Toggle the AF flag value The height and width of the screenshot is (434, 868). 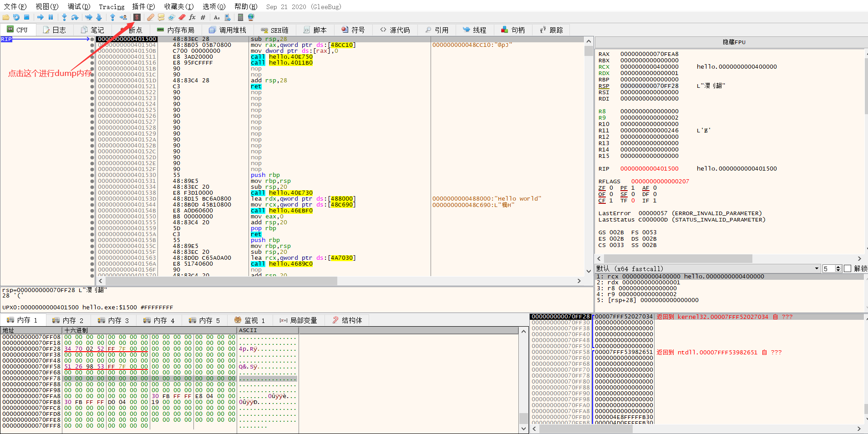[x=655, y=188]
